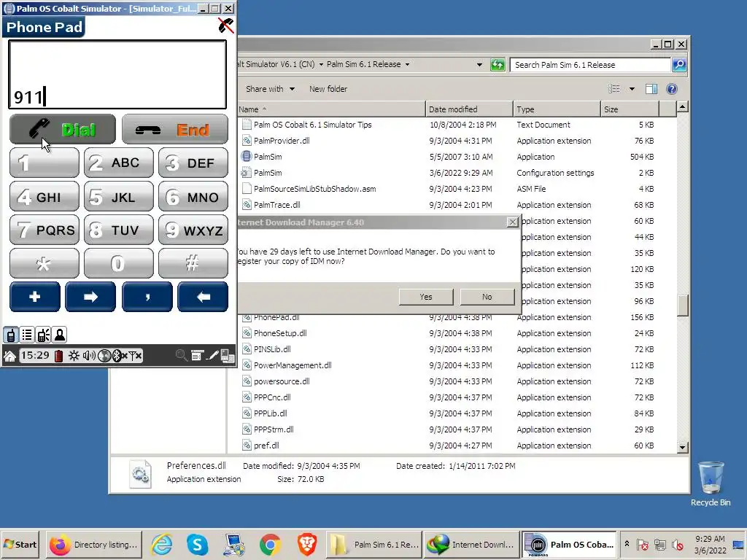Tap the comma pause key
This screenshot has width=747, height=560.
pos(147,297)
